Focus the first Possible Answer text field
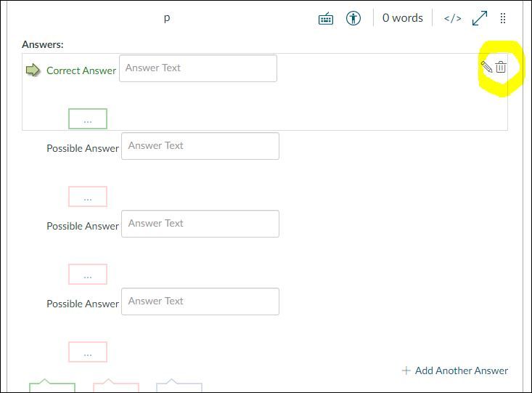Screen dimensions: 532x393 (x=200, y=146)
